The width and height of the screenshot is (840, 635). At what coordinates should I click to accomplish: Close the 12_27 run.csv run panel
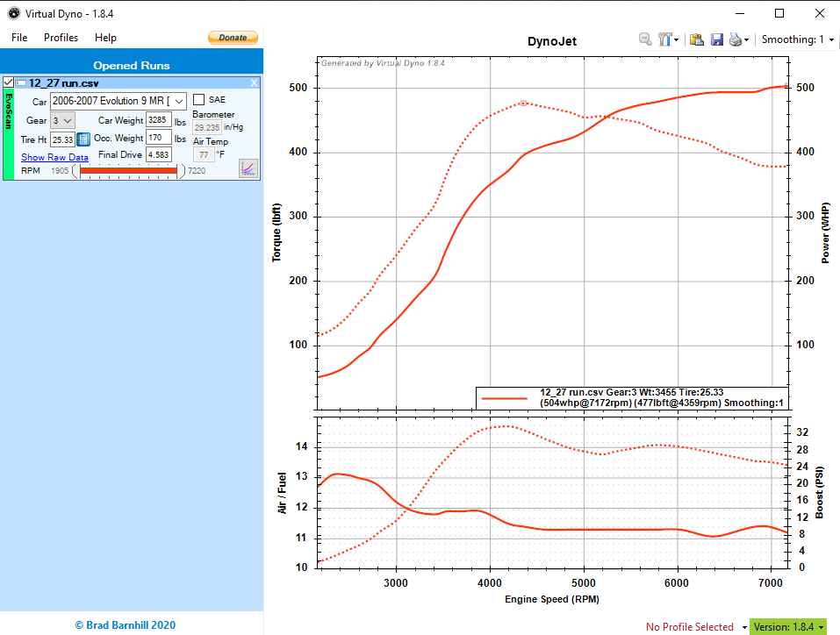[x=255, y=82]
